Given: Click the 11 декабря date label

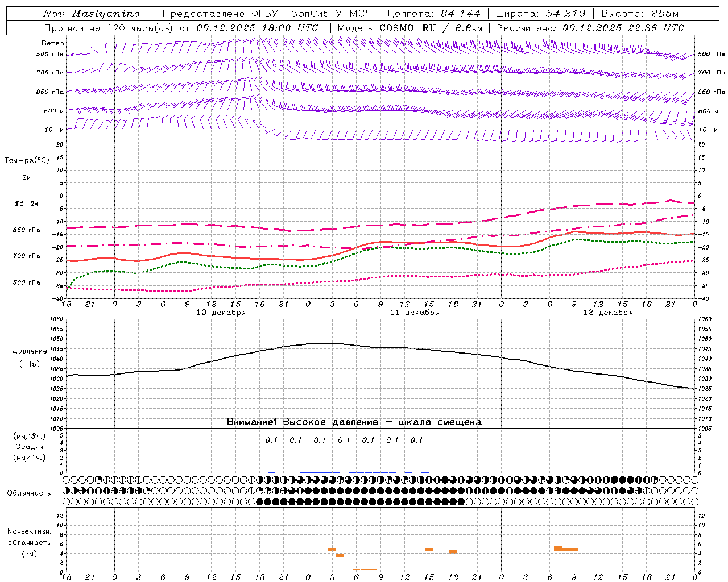Looking at the screenshot, I should [x=415, y=313].
